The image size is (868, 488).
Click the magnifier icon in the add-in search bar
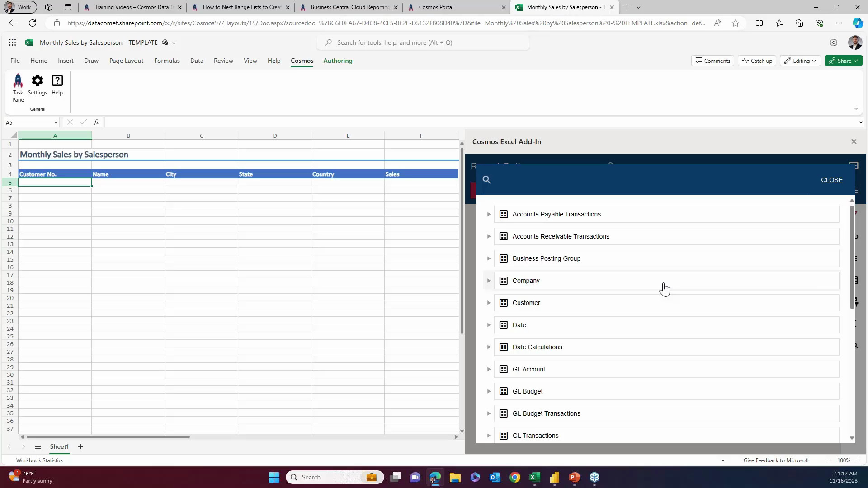tap(487, 179)
